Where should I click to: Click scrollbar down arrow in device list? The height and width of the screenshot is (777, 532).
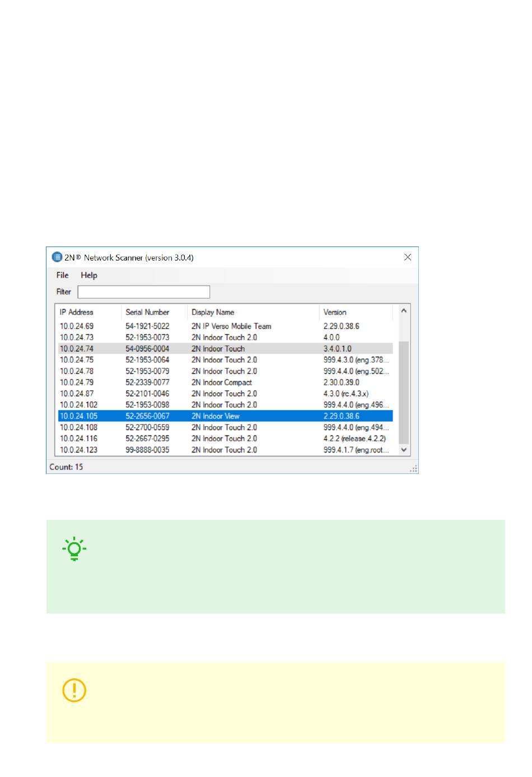(x=404, y=450)
